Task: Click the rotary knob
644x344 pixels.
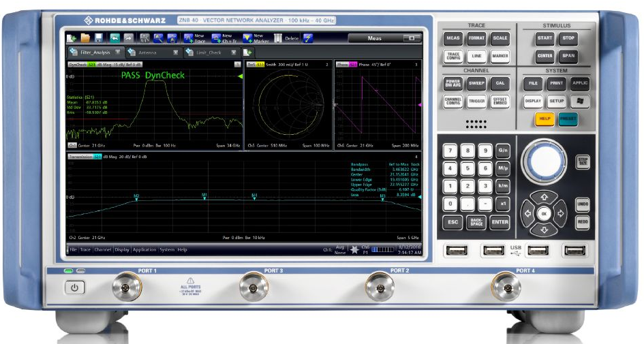Action: pyautogui.click(x=544, y=161)
